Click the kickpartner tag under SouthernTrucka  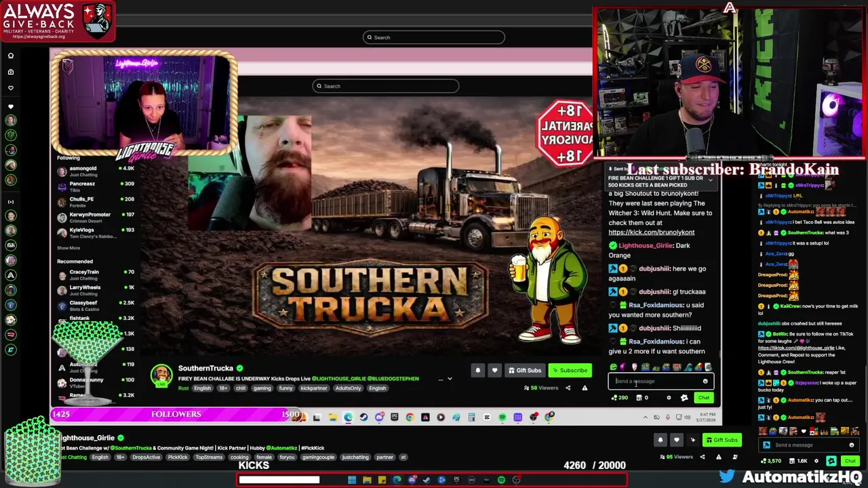click(314, 388)
